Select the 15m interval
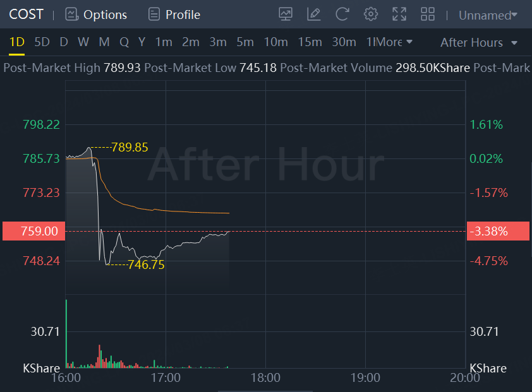This screenshot has width=532, height=392. (x=310, y=42)
